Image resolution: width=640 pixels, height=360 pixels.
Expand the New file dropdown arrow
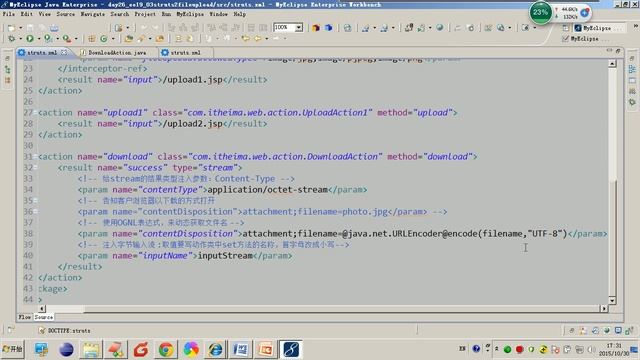(20, 28)
